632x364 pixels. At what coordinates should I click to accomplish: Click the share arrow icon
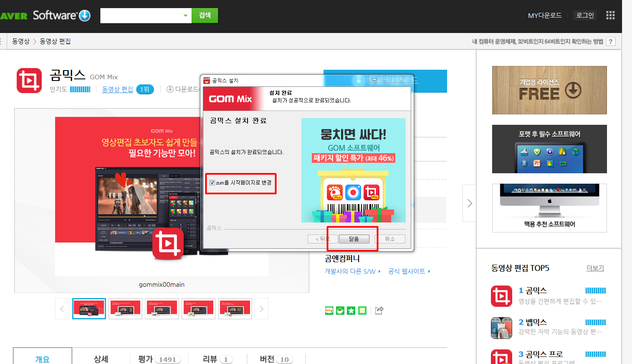click(x=379, y=310)
